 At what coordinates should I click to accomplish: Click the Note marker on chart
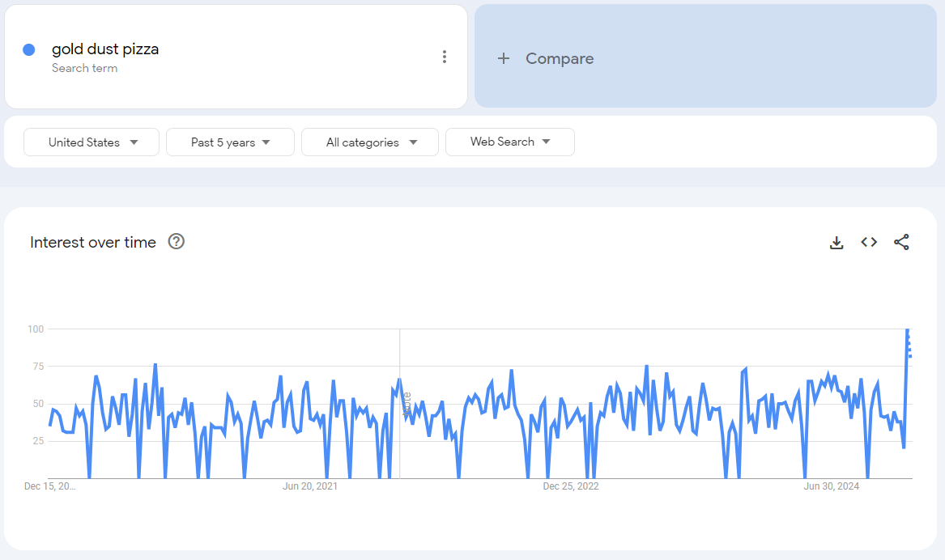click(407, 404)
